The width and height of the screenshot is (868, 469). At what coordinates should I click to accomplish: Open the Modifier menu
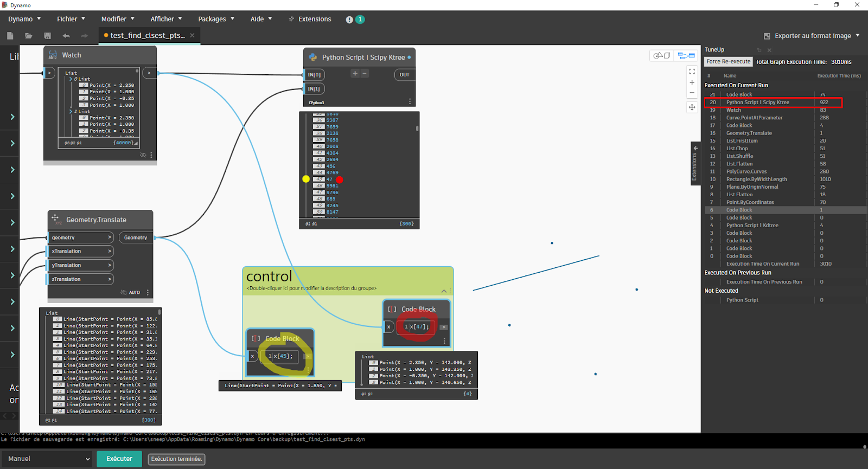tap(118, 19)
